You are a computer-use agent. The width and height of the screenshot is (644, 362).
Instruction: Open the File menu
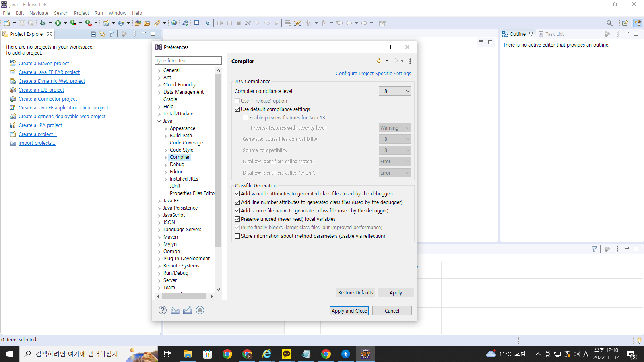(6, 13)
